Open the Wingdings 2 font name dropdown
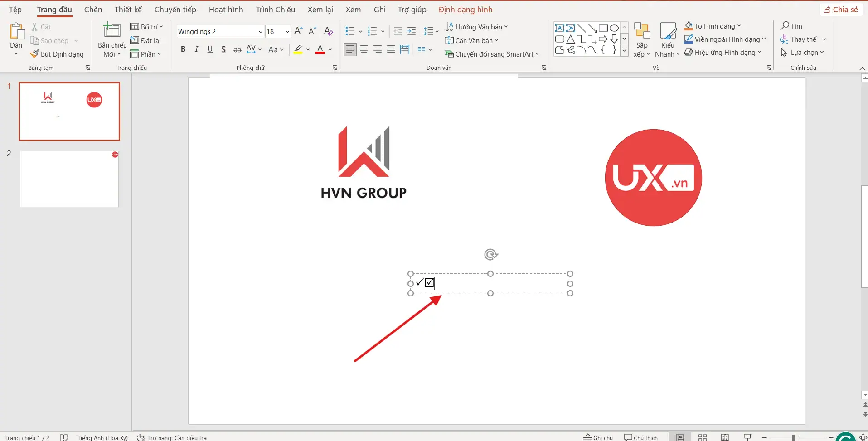Viewport: 868px width, 441px height. click(261, 31)
